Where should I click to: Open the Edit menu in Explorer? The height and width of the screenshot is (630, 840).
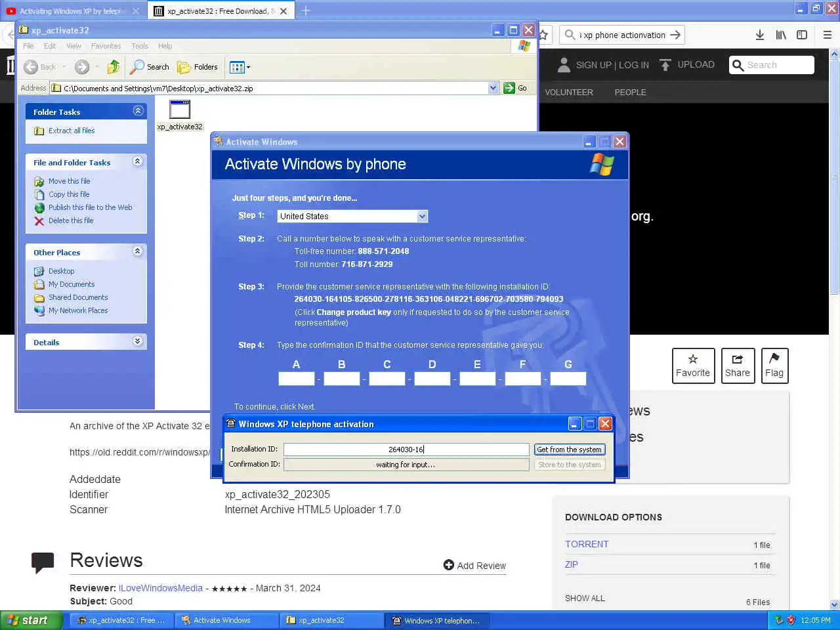point(50,46)
